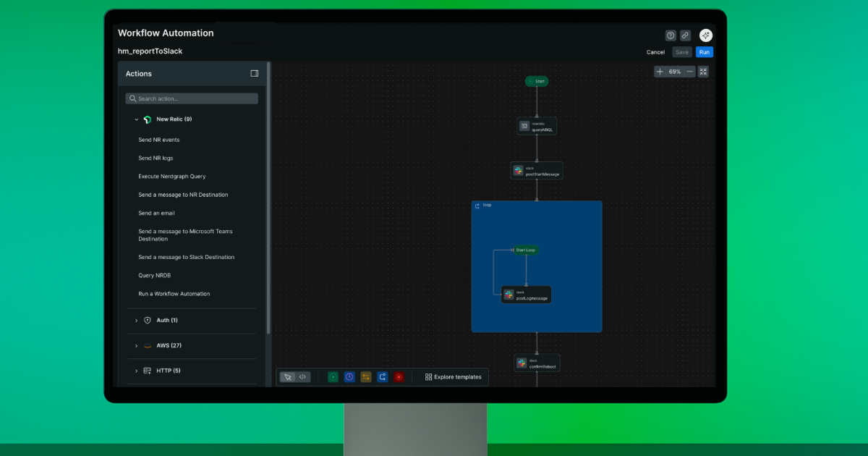Click the green run-action icon in bottom toolbar
The height and width of the screenshot is (456, 868).
pos(333,376)
